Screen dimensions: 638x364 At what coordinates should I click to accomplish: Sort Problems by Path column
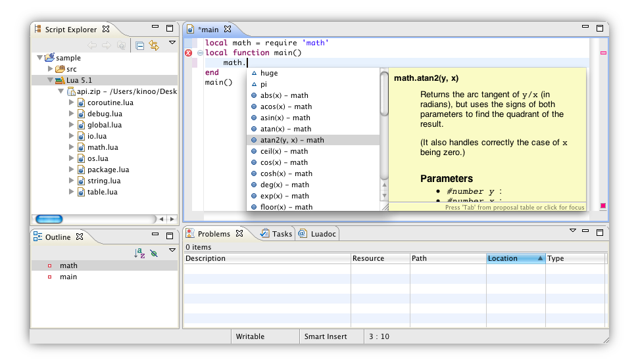448,258
